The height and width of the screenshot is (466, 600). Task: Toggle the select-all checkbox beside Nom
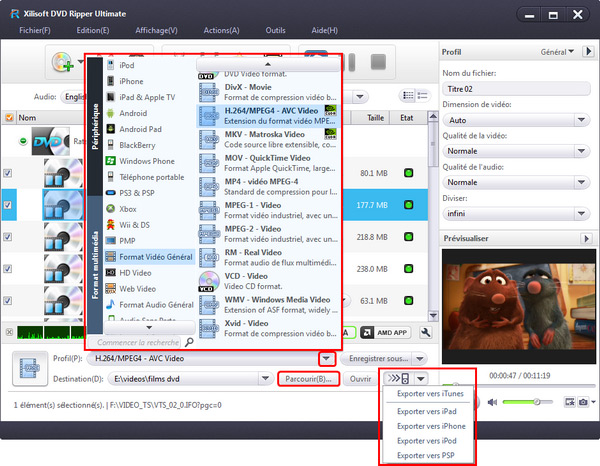point(9,118)
